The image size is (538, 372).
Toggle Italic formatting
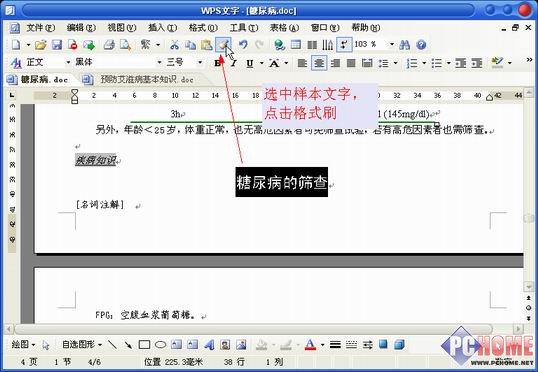click(x=234, y=63)
